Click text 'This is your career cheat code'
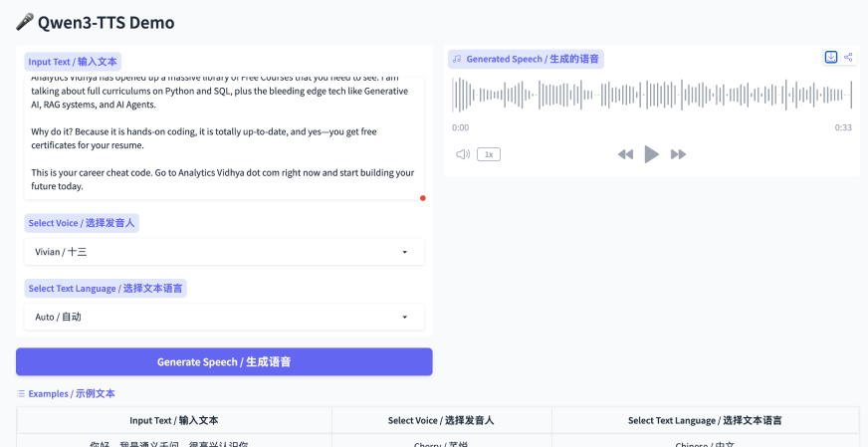Viewport: 868px width, 447px height. (90, 172)
